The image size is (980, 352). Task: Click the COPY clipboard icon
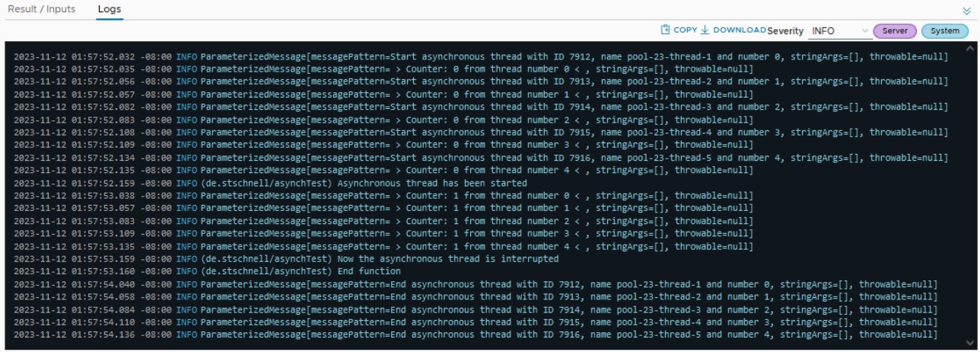pyautogui.click(x=665, y=30)
